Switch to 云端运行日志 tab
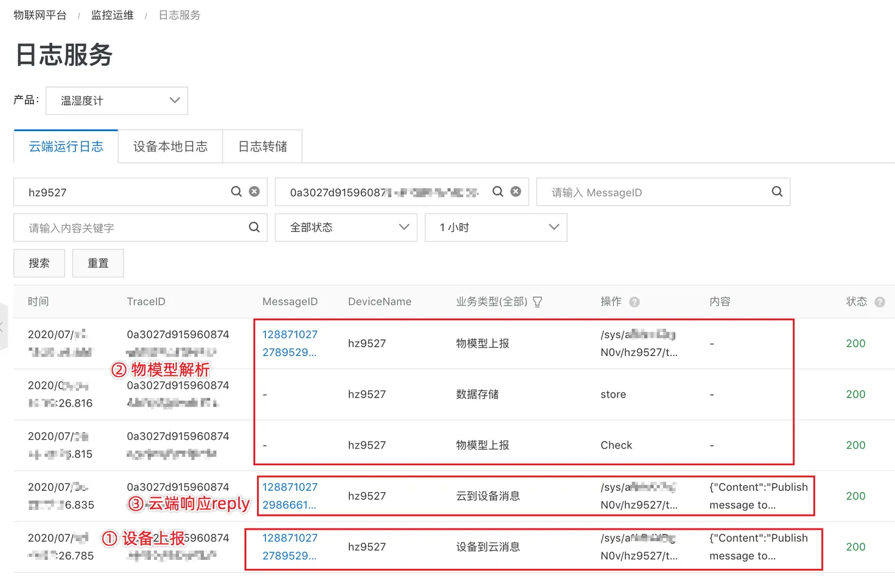 coord(66,146)
